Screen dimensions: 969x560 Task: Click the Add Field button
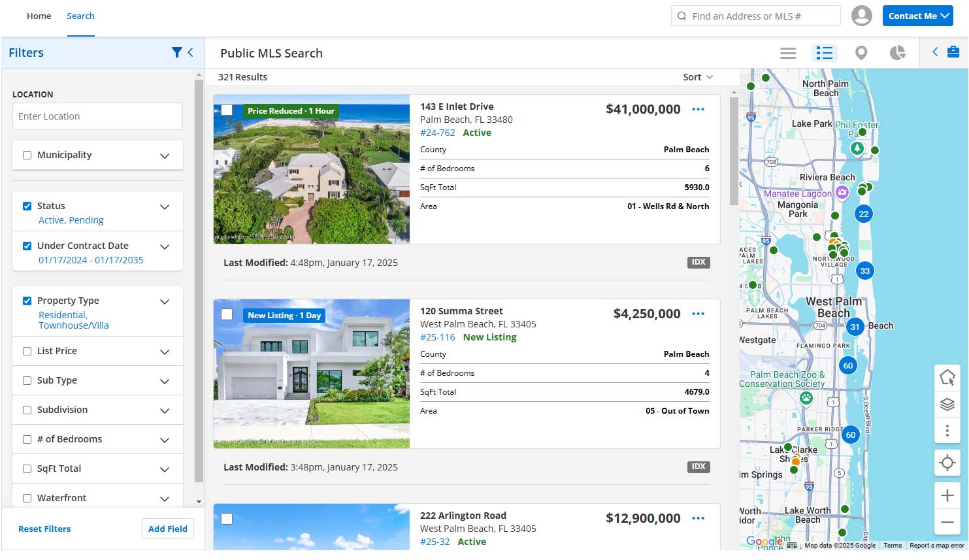click(168, 529)
